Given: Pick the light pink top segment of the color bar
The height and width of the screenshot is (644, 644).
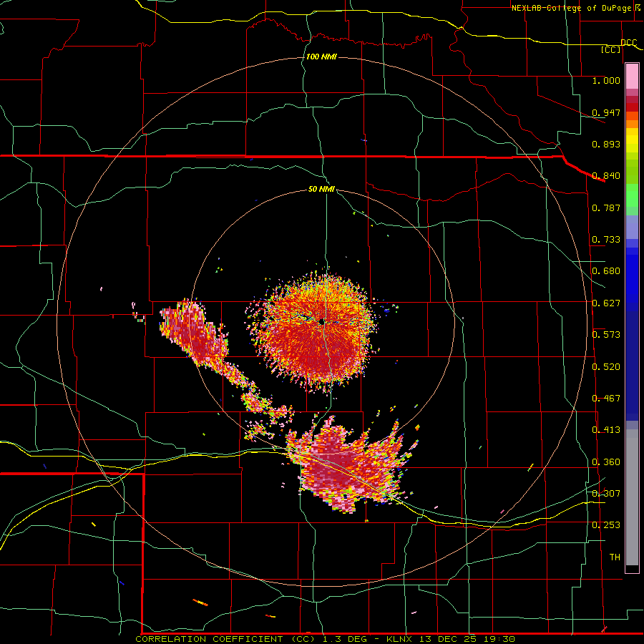Looking at the screenshot, I should [x=632, y=77].
